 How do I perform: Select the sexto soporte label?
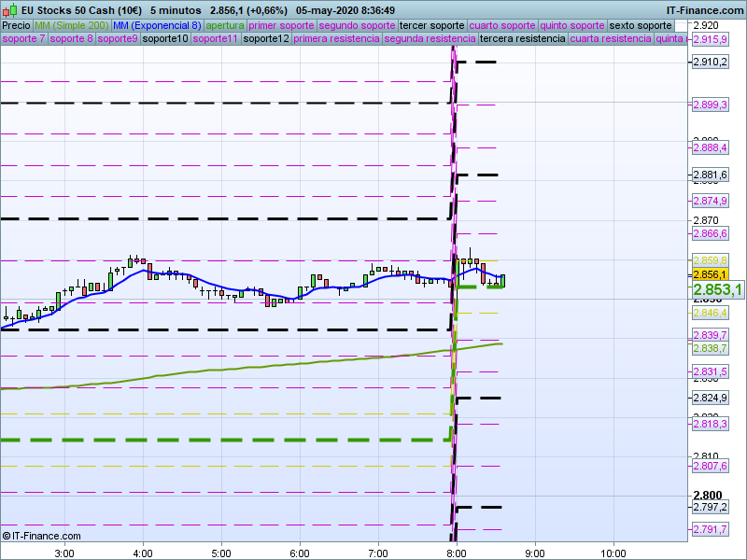click(641, 26)
